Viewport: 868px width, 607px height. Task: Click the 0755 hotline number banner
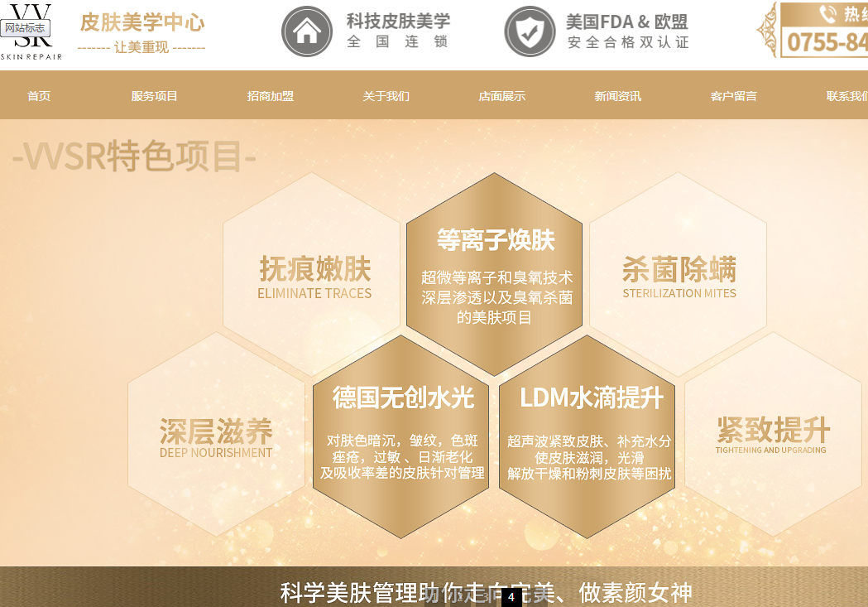point(826,41)
